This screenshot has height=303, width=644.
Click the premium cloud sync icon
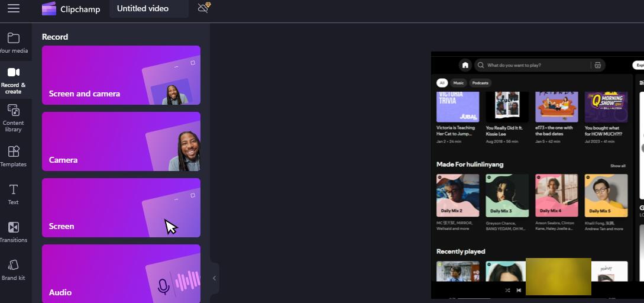click(204, 8)
